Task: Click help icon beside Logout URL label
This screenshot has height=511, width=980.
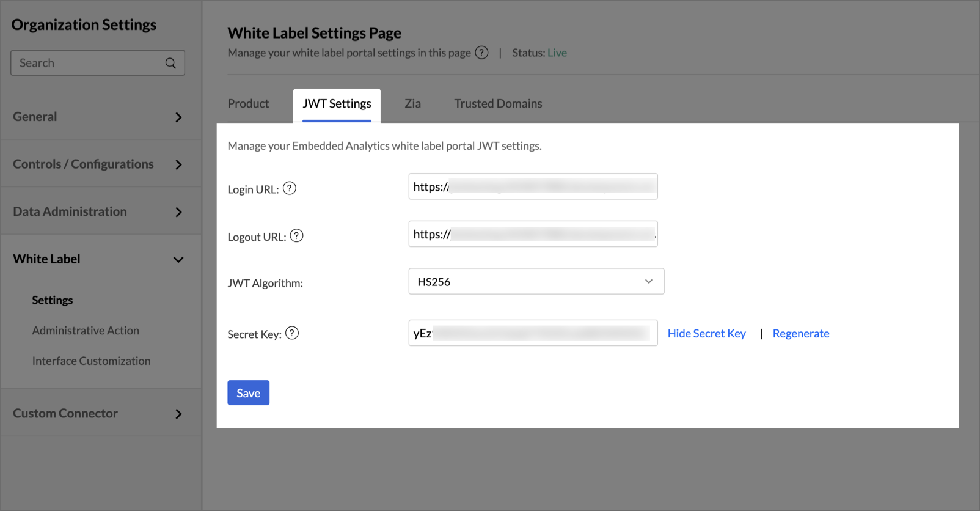Action: pyautogui.click(x=296, y=236)
